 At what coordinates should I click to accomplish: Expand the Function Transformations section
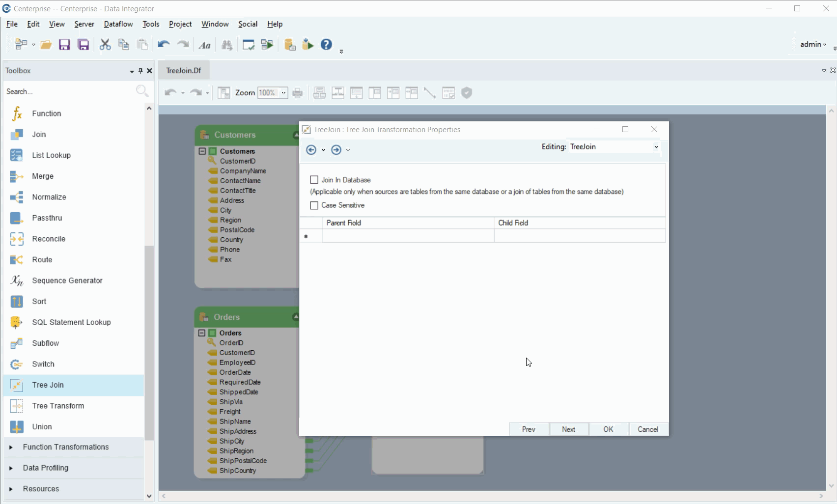coord(65,447)
